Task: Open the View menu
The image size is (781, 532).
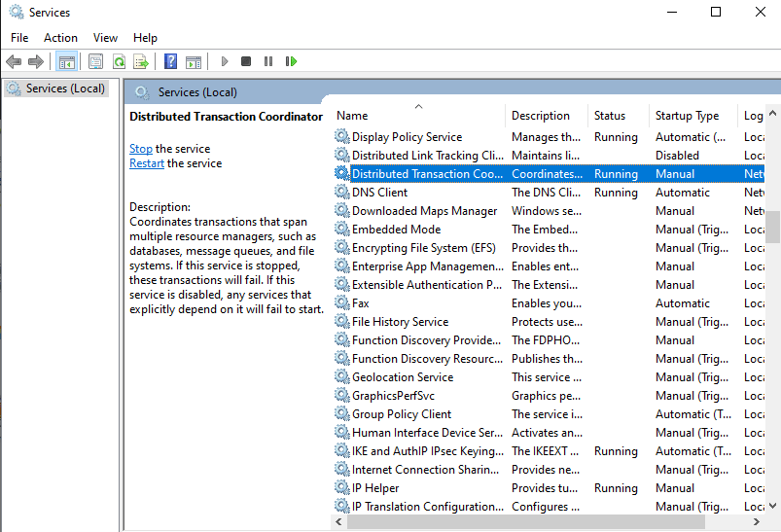Action: pos(105,38)
